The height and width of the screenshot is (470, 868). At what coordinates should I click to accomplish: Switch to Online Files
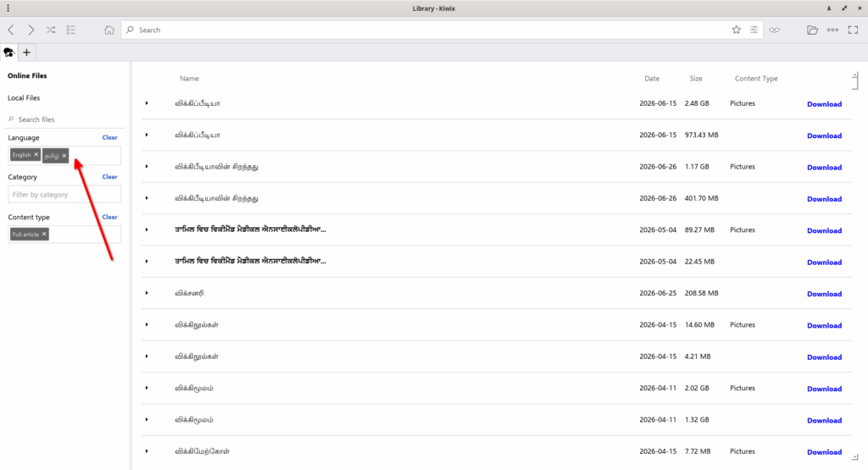[27, 75]
